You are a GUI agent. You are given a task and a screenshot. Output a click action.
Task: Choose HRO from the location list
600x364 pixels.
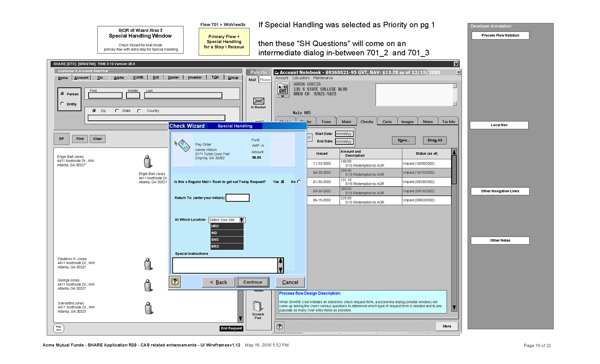click(x=227, y=226)
